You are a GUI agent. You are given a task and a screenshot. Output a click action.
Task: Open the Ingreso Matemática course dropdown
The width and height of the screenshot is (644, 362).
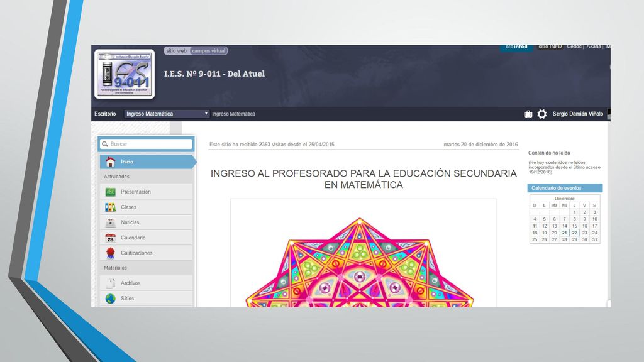click(166, 114)
